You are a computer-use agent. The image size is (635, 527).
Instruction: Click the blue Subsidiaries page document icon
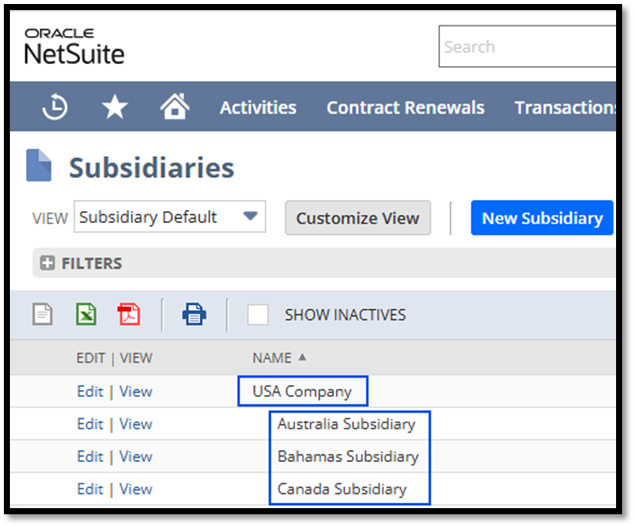click(x=39, y=165)
